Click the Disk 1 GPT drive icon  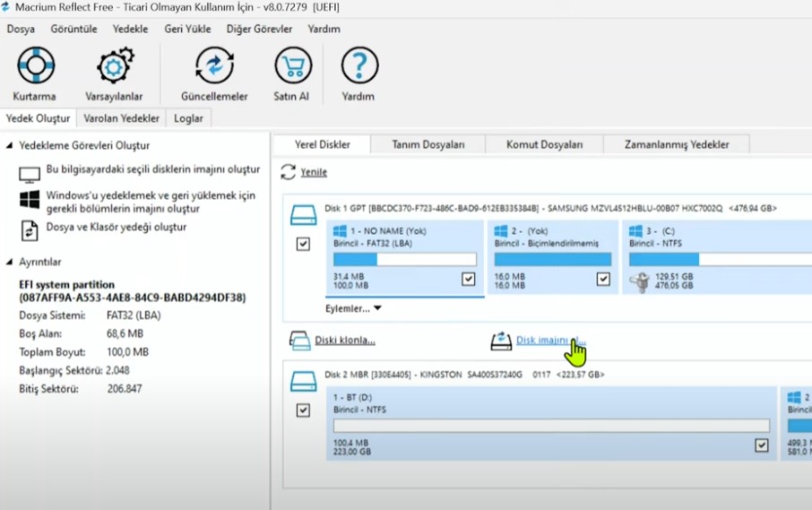click(x=304, y=215)
